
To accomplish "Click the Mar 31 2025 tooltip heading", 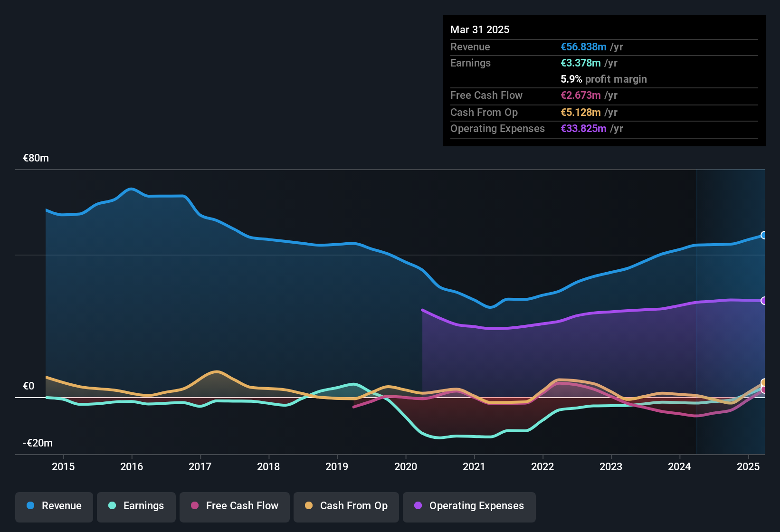I will tap(480, 29).
